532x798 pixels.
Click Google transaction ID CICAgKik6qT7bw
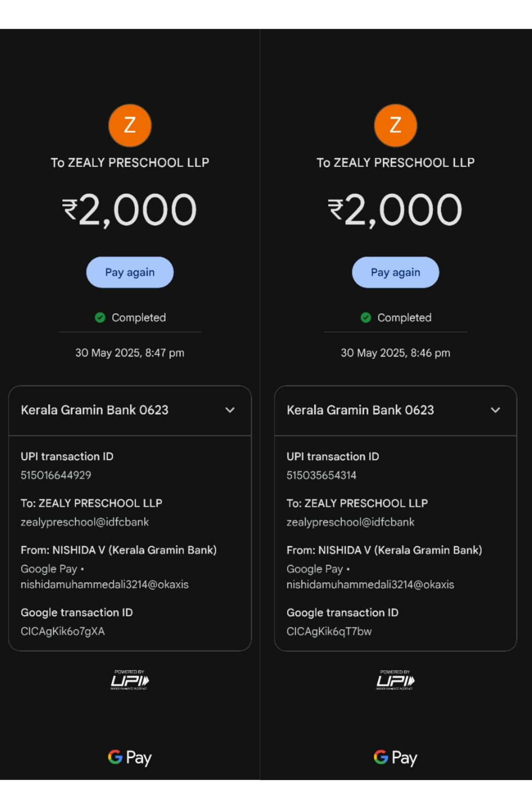[329, 632]
